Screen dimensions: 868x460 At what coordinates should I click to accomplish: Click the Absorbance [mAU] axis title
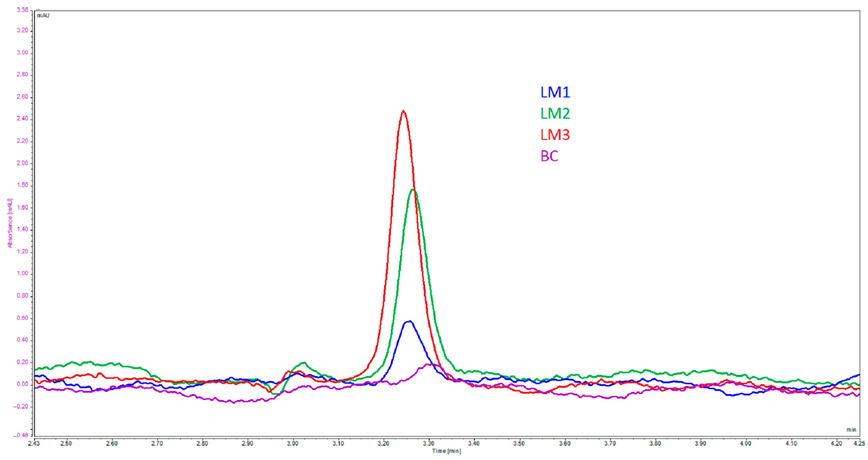(10, 223)
